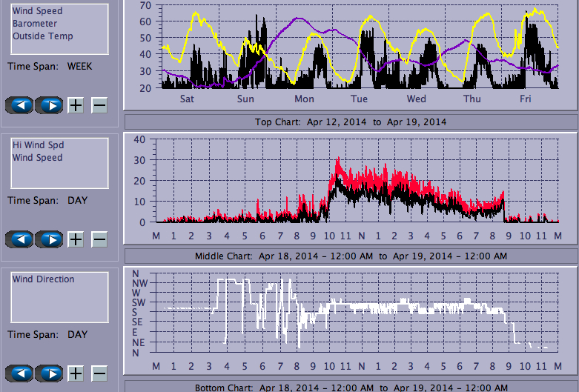Pick Wind Direction in the bottom chart list
This screenshot has height=392, width=579.
pos(43,279)
